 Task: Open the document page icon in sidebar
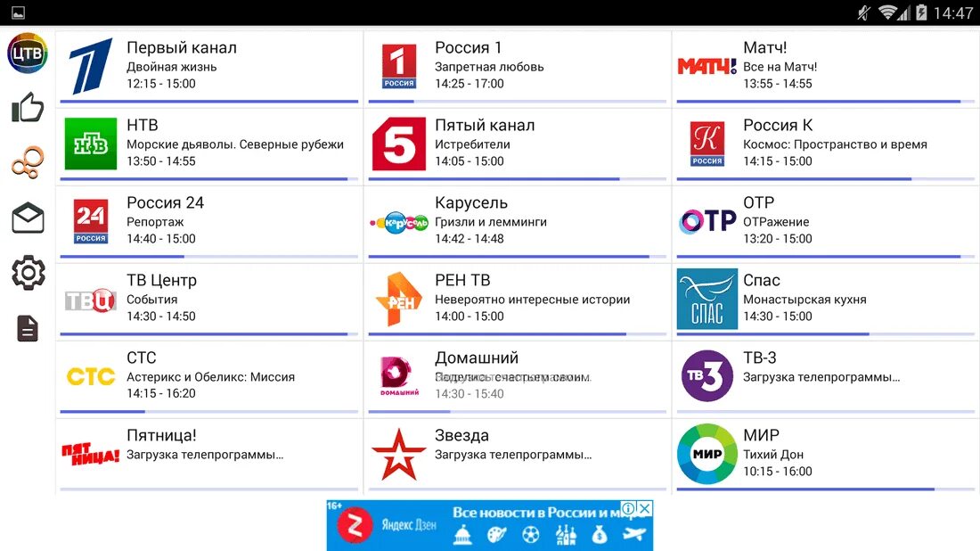28,328
